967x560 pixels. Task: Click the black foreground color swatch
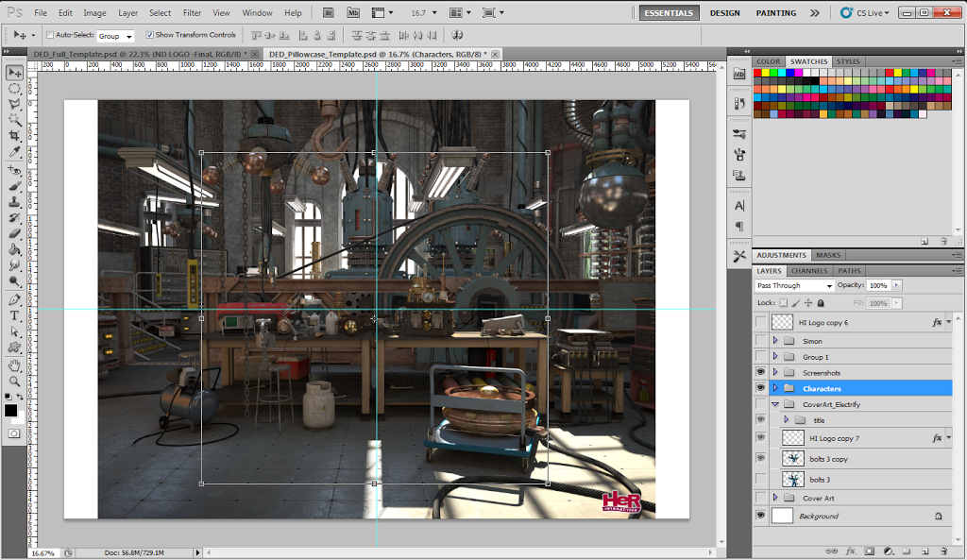pyautogui.click(x=10, y=410)
